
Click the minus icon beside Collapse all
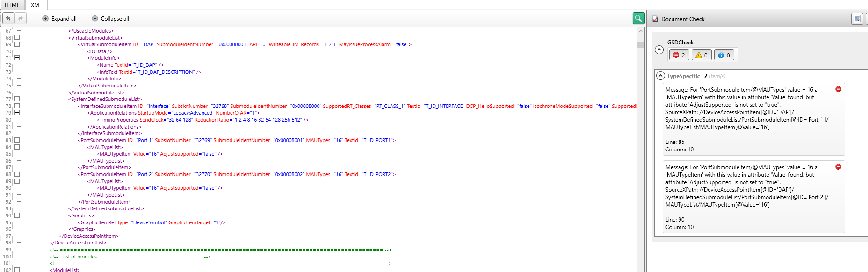coord(95,19)
